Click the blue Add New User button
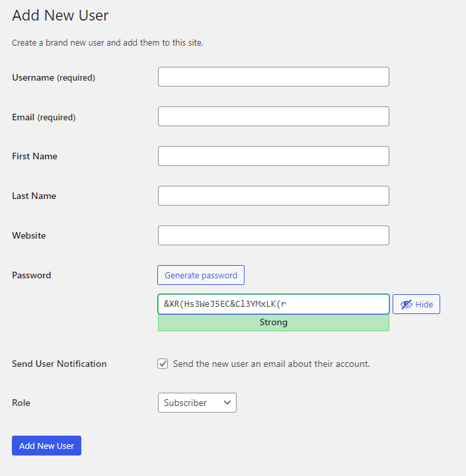 (x=46, y=446)
